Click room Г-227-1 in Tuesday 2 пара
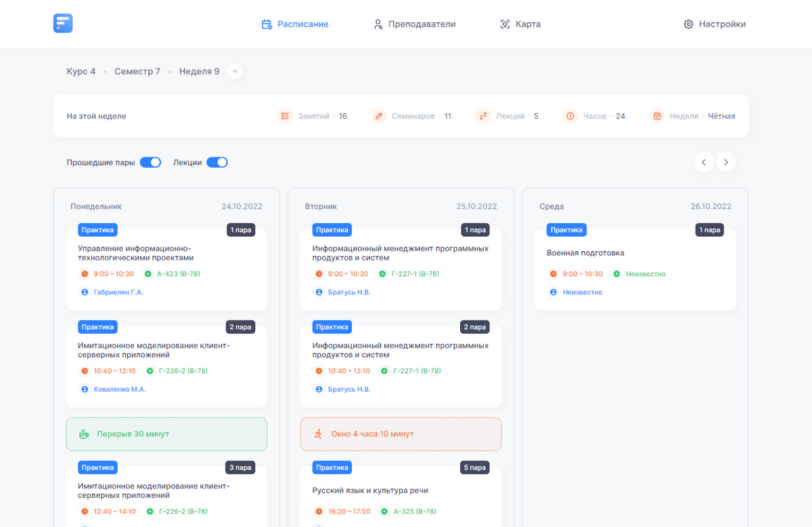 (416, 371)
